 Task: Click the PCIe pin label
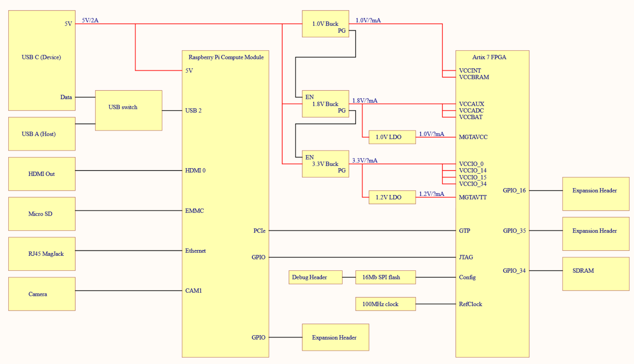pos(259,231)
